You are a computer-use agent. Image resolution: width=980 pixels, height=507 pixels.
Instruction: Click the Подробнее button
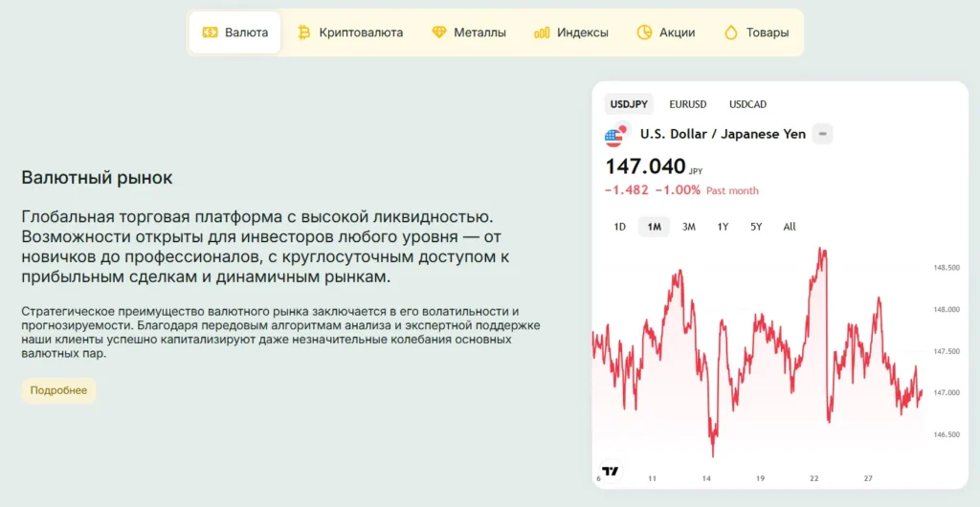(x=58, y=390)
